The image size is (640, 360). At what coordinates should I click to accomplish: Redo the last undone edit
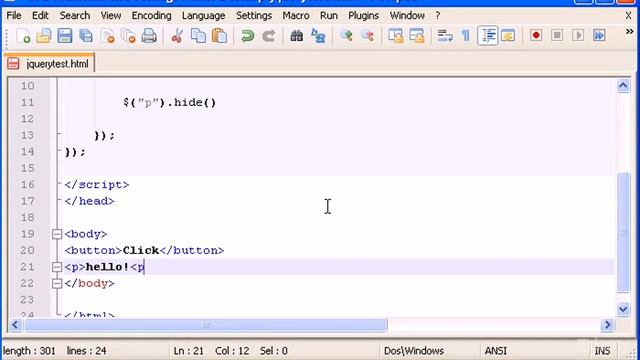(x=269, y=36)
